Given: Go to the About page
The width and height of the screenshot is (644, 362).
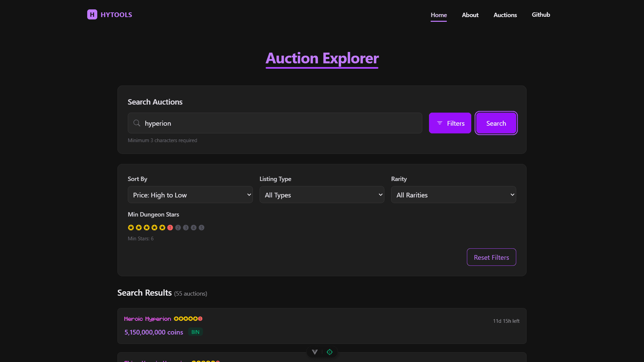Looking at the screenshot, I should point(470,15).
